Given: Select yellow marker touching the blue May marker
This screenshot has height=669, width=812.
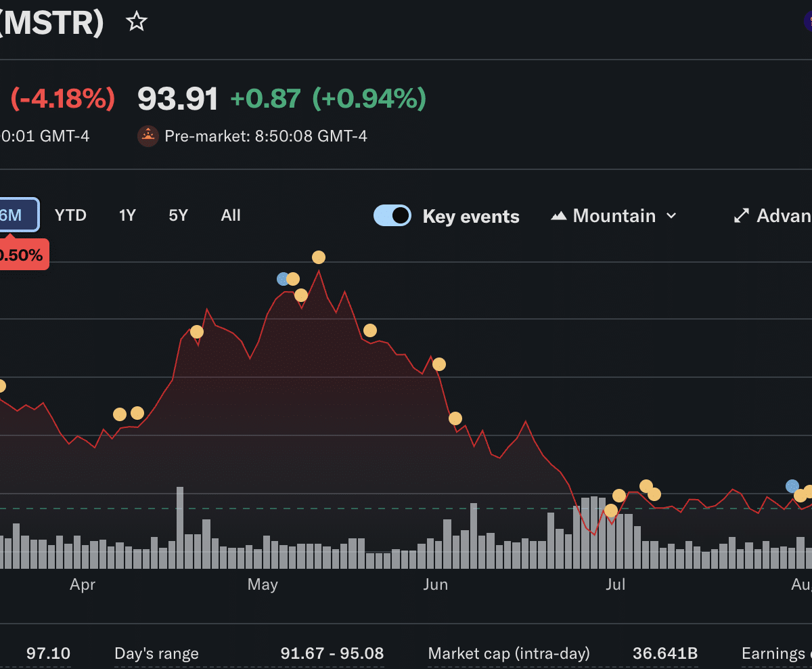Looking at the screenshot, I should (293, 279).
